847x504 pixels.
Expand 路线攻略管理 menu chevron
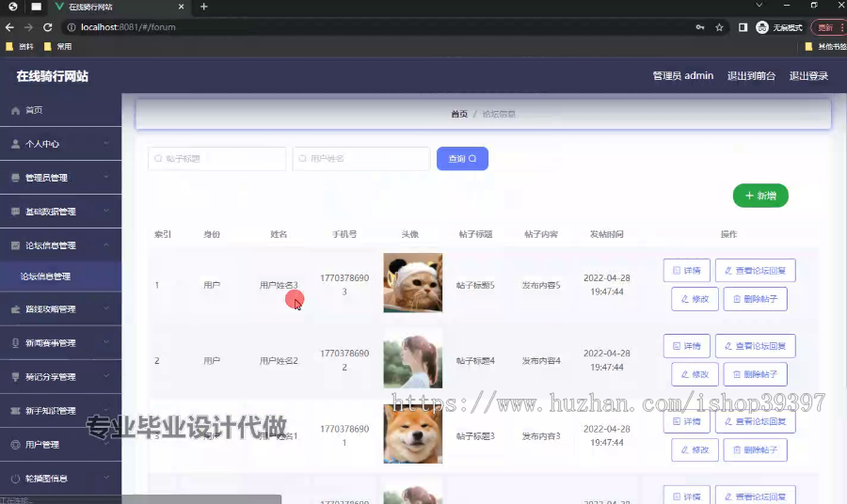coord(106,308)
